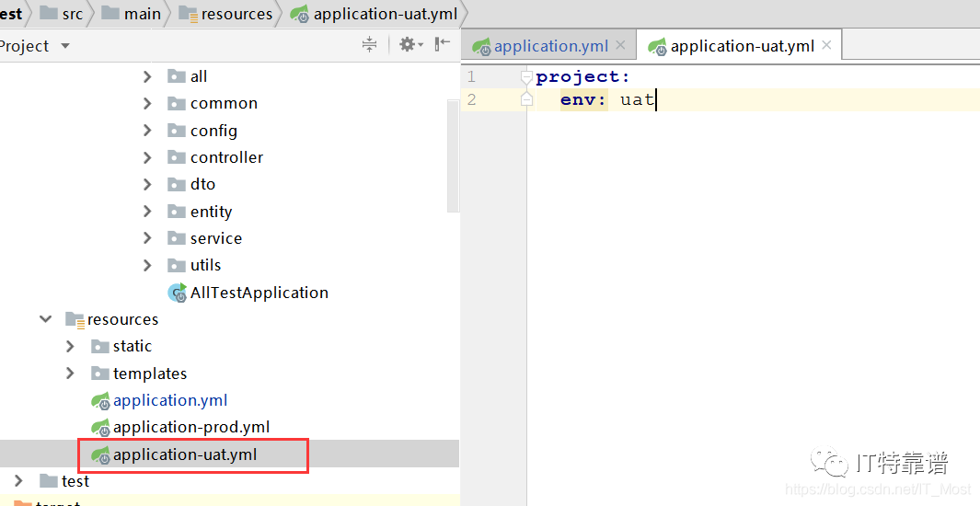
Task: Select the templates folder label
Action: (x=150, y=374)
